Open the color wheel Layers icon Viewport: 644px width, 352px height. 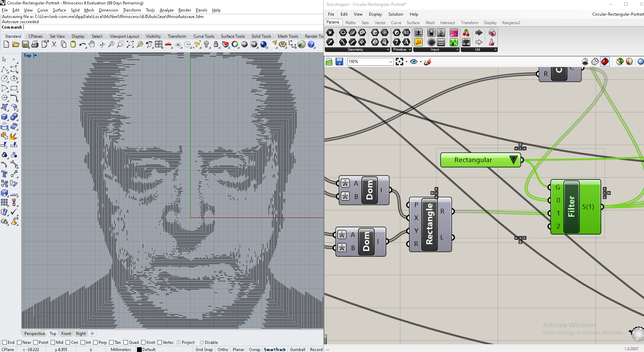pos(235,45)
